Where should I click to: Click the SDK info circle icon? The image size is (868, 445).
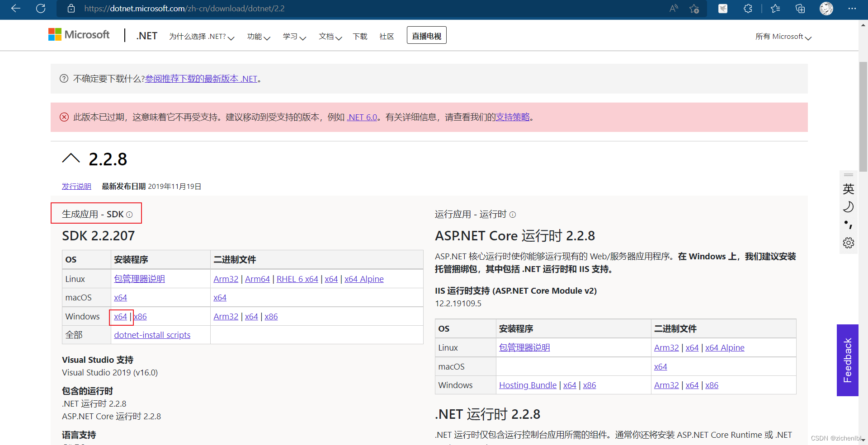129,215
